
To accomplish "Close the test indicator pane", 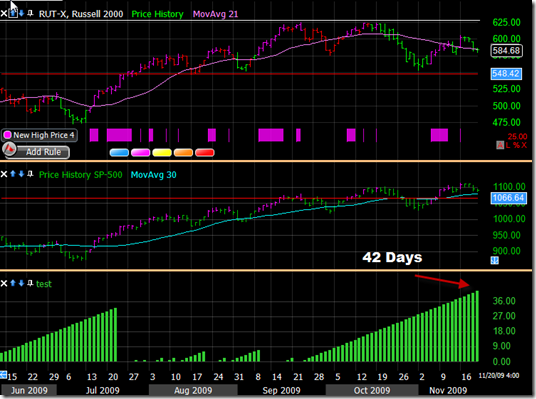I will tap(4, 283).
